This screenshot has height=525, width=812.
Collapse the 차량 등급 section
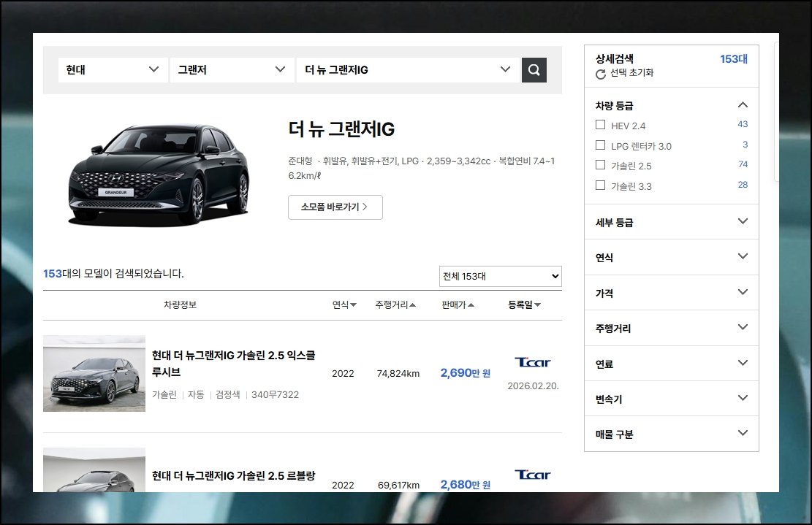(x=743, y=105)
